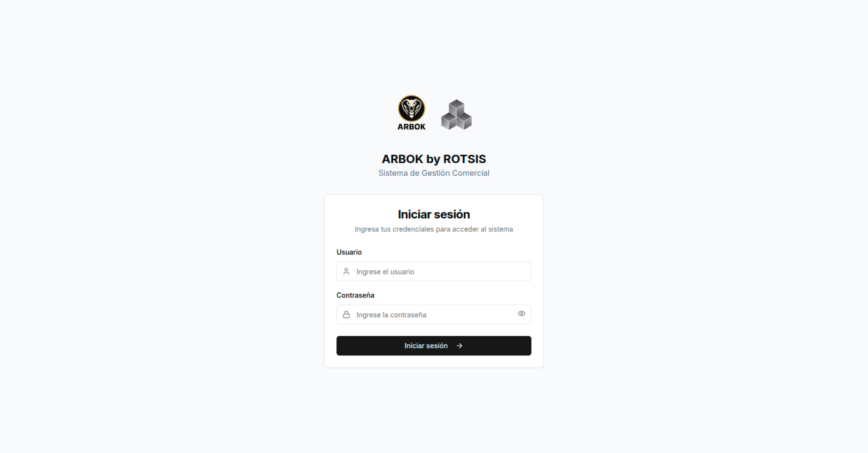Viewport: 868px width, 453px height.
Task: Submit the form with Iniciar sesión button
Action: pyautogui.click(x=434, y=346)
